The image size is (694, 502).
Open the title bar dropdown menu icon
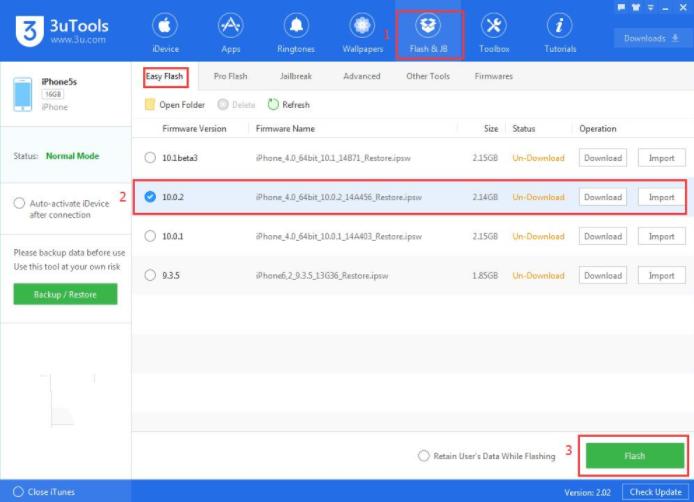[651, 7]
